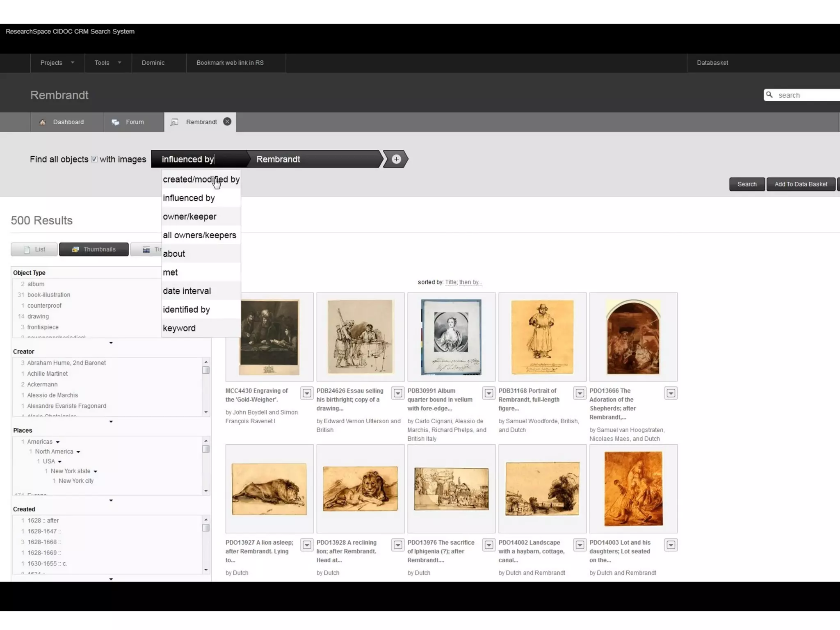Click the Forum chat bubbles icon
The width and height of the screenshot is (840, 630).
pyautogui.click(x=116, y=122)
